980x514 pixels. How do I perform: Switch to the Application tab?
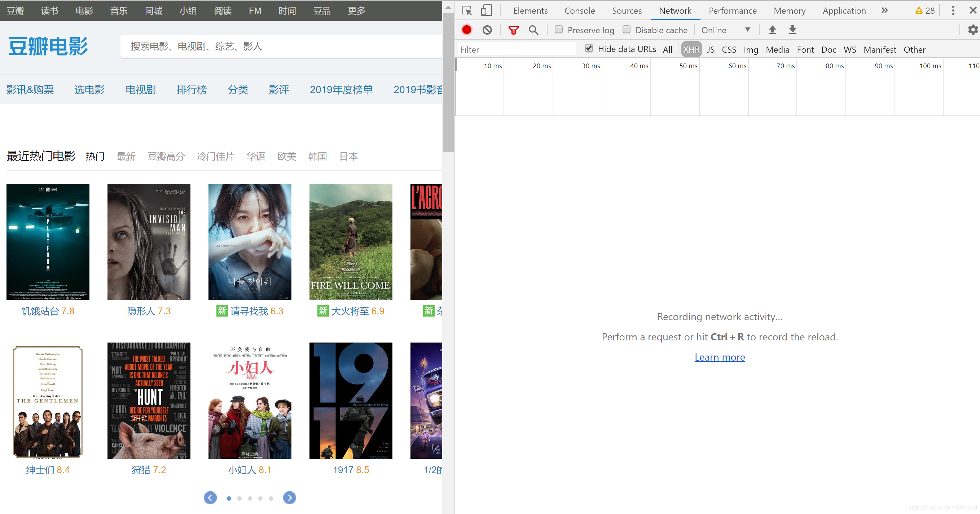[844, 11]
